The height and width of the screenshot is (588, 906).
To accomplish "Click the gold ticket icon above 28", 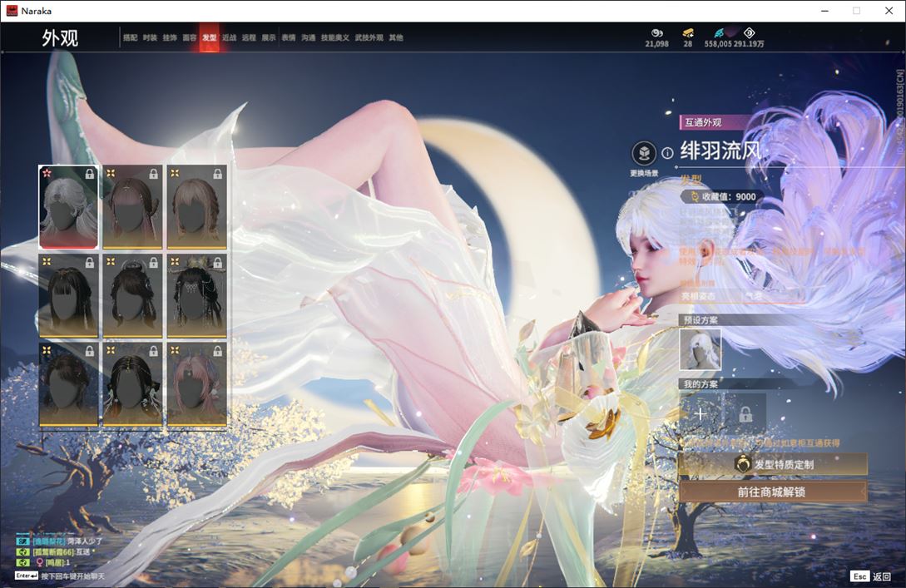I will coord(687,33).
